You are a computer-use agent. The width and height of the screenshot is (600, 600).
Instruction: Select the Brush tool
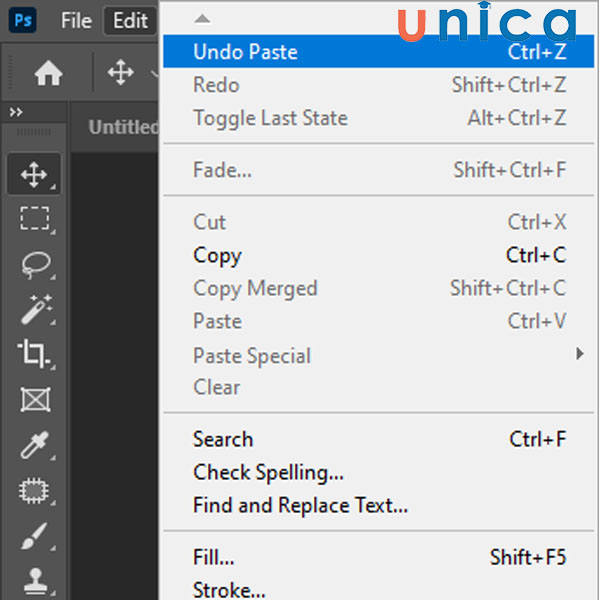(35, 536)
